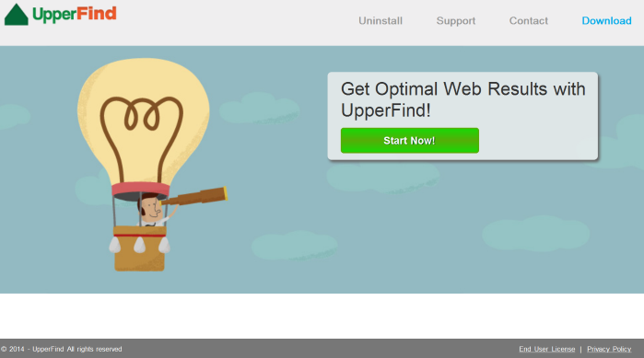Screen dimensions: 644x358
Task: Open the Download link
Action: coord(606,21)
